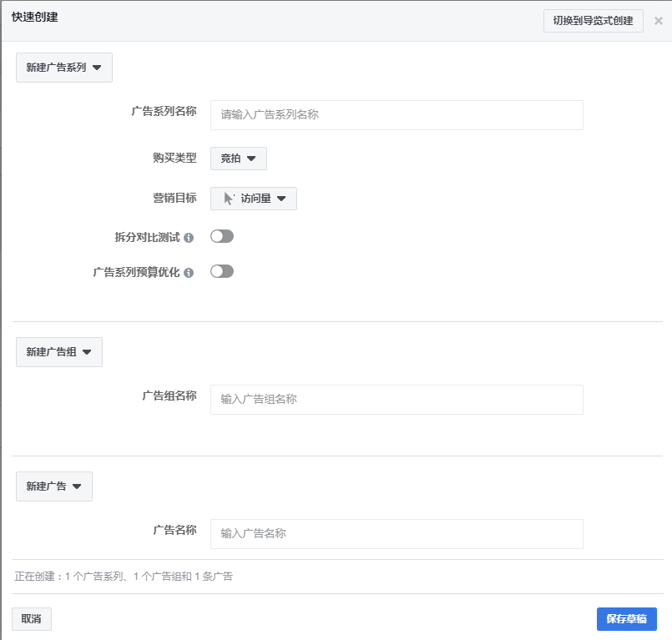Viewport: 672px width, 640px height.
Task: Open the 新建广告系列 dropdown
Action: click(x=63, y=68)
